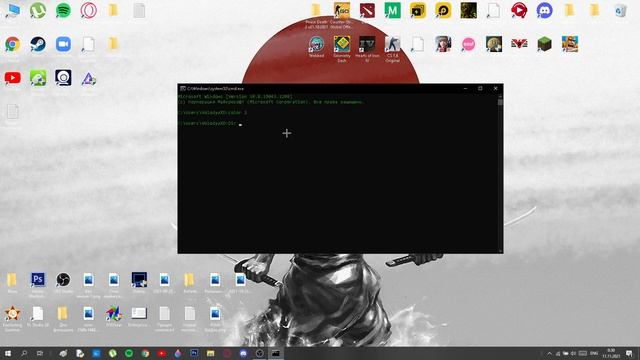Screen dimensions: 640x360
Task: Select the Steam desktop shortcut
Action: [38, 44]
